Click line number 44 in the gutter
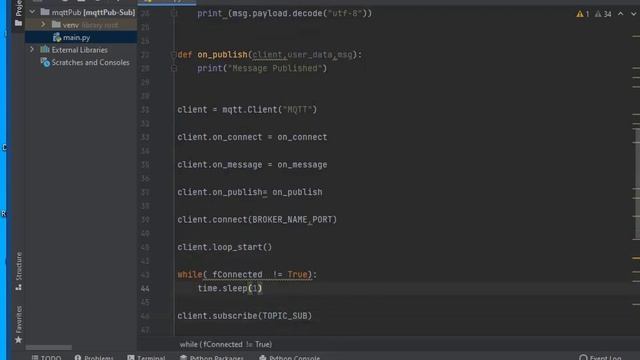Screen dimensions: 640x360 145,289
